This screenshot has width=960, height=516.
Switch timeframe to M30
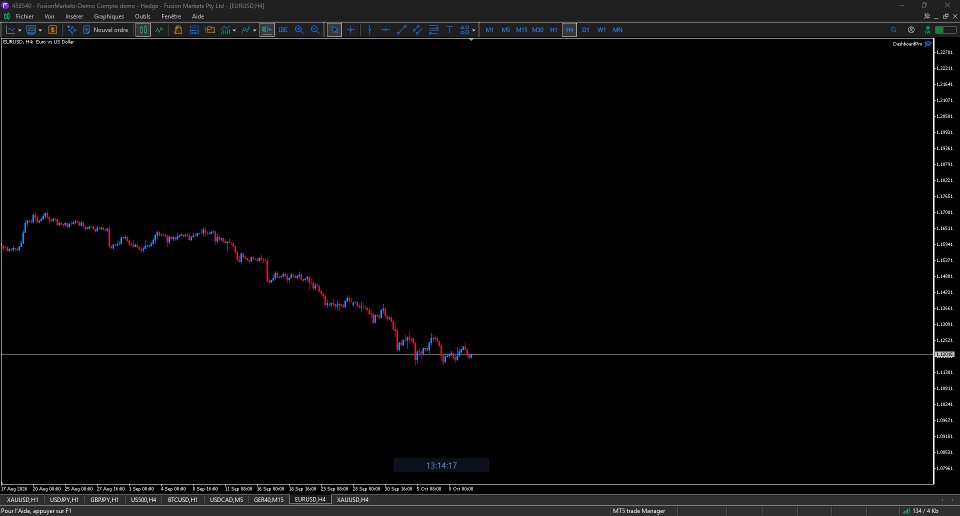[x=538, y=29]
